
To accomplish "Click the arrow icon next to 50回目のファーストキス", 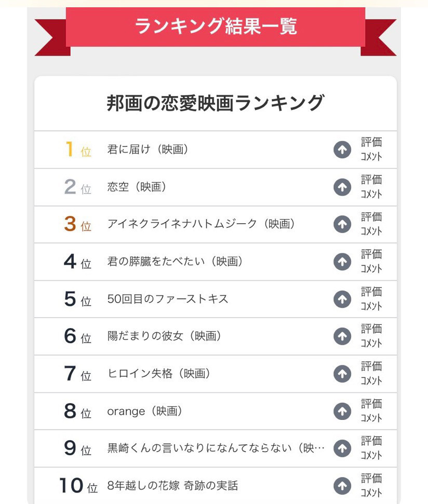I will [x=342, y=299].
